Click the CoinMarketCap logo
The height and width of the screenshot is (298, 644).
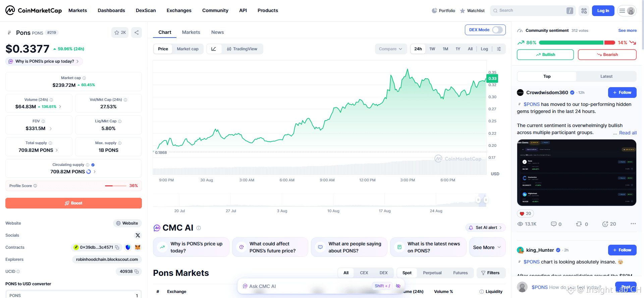34,10
